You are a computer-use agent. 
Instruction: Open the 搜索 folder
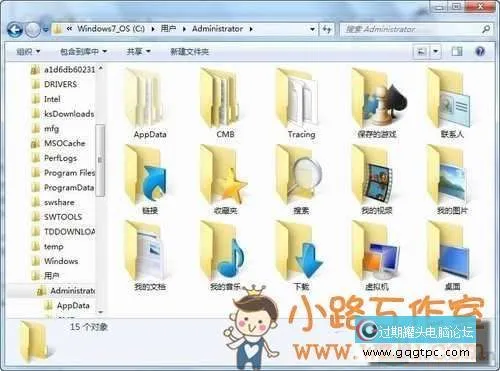299,174
